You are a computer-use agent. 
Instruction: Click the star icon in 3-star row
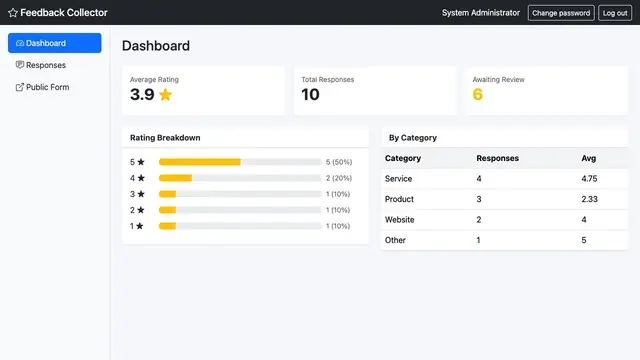[141, 194]
